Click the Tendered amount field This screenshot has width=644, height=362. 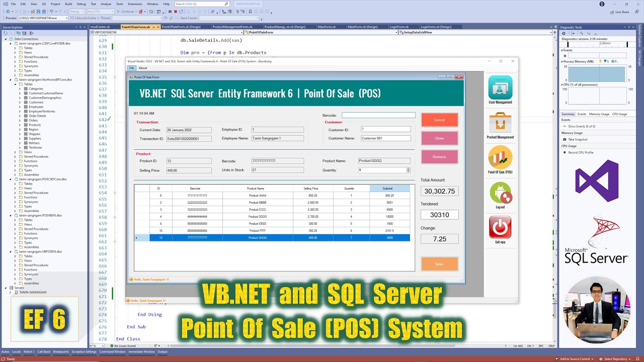tap(439, 215)
